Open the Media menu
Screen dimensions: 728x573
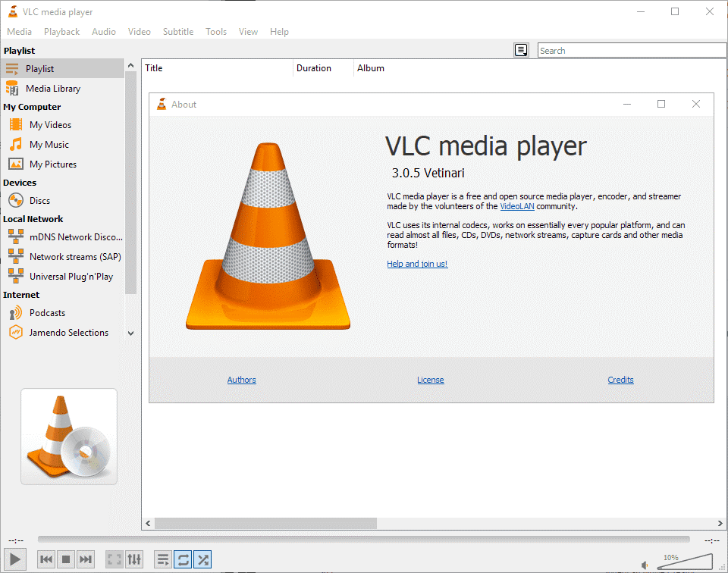19,31
